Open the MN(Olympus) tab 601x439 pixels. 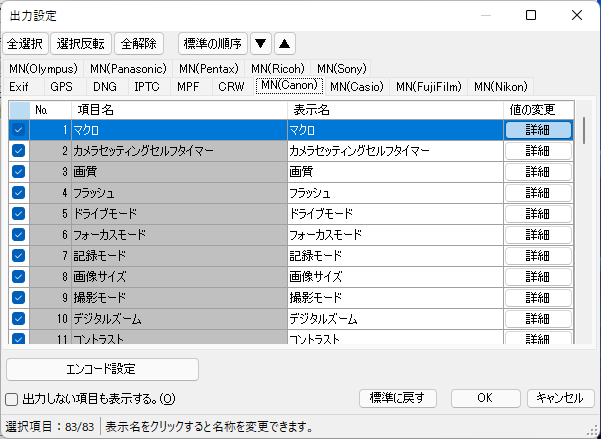(x=43, y=69)
